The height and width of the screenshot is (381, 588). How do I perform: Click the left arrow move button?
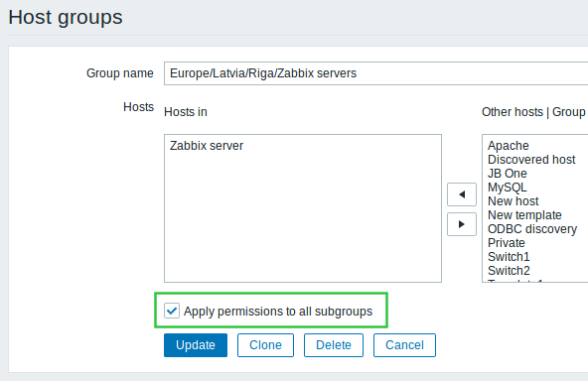click(462, 194)
